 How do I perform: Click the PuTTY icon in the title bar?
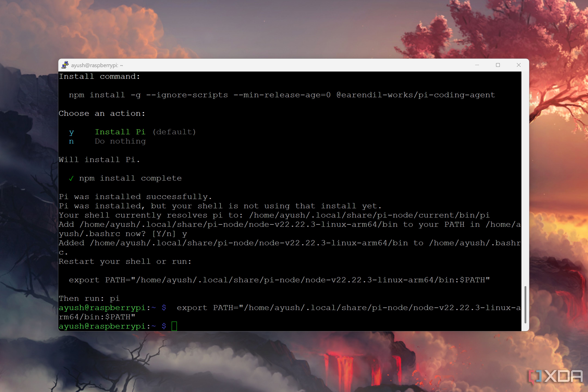tap(65, 65)
